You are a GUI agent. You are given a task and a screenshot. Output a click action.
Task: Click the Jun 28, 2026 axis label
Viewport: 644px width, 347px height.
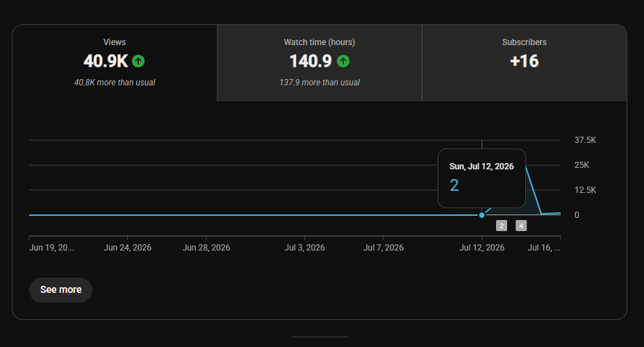(206, 248)
